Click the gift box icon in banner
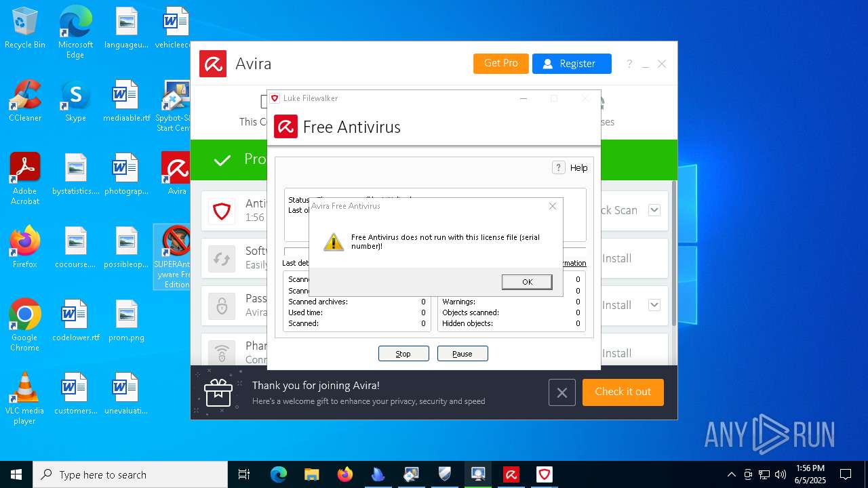The width and height of the screenshot is (868, 488). pos(218,392)
